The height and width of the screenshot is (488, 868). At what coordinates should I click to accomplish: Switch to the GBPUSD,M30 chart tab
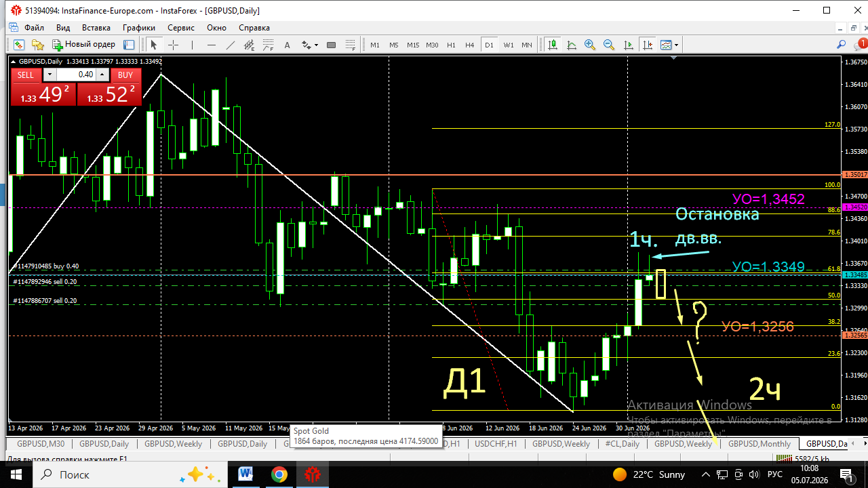pos(41,444)
